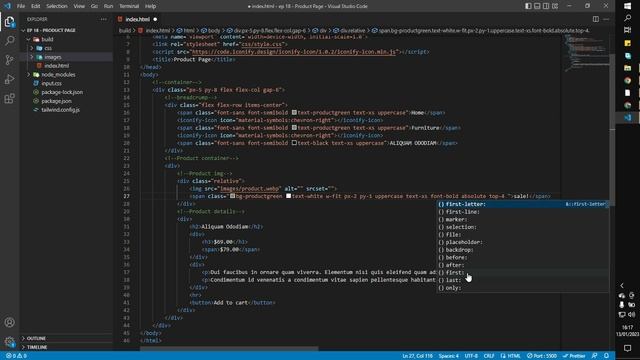
Task: Open package.json in the file tree
Action: coord(56,101)
